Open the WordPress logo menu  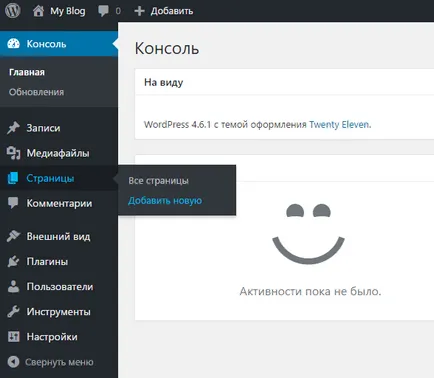(x=12, y=11)
